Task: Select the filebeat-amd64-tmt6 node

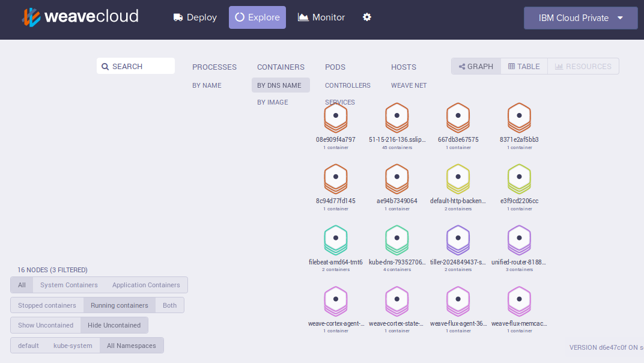Action: click(336, 240)
